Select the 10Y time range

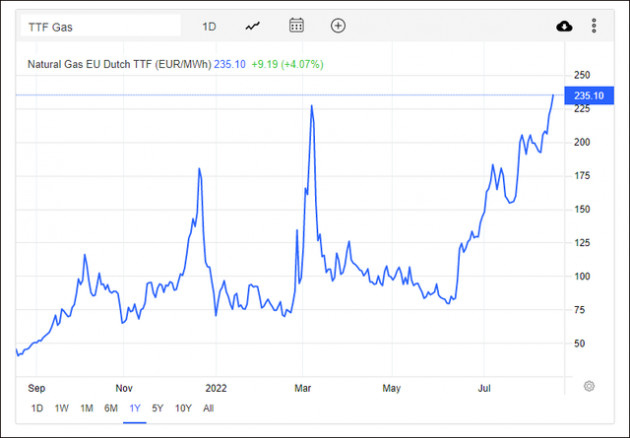pos(183,408)
